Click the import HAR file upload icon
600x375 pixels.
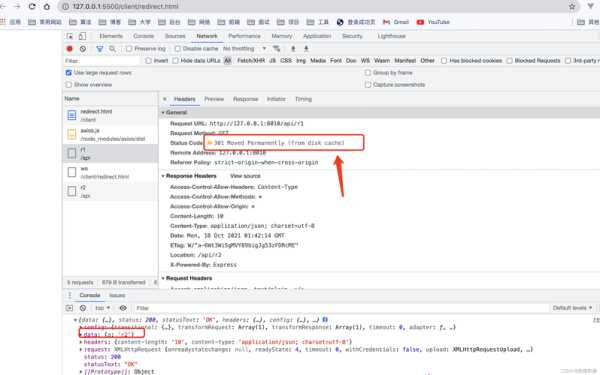[293, 49]
